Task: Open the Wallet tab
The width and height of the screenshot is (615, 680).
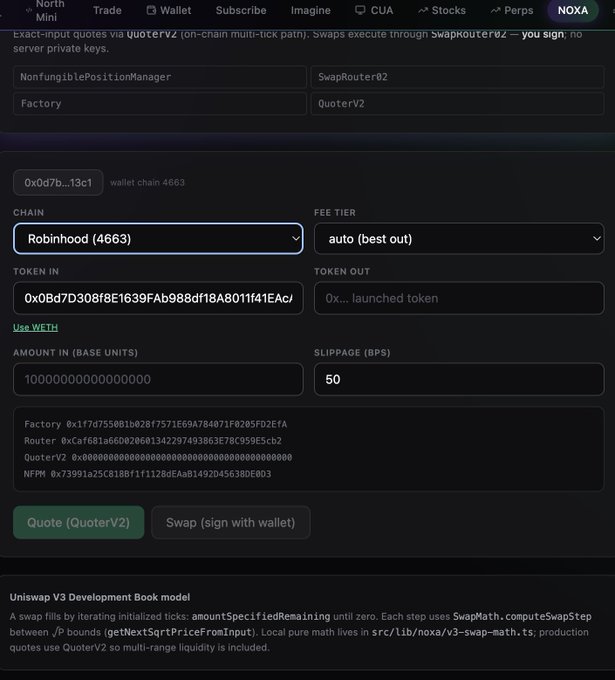Action: tap(169, 10)
